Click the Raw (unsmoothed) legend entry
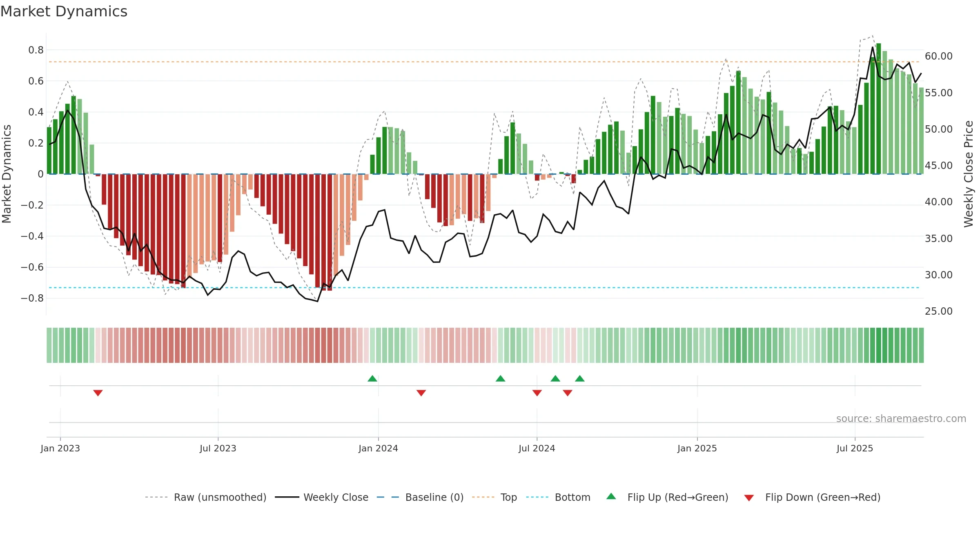 (206, 497)
